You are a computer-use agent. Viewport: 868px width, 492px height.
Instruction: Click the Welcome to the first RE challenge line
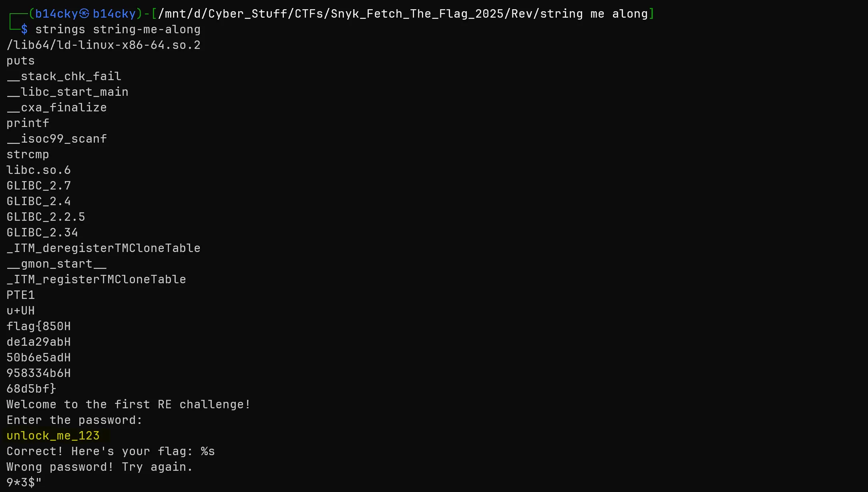(129, 404)
